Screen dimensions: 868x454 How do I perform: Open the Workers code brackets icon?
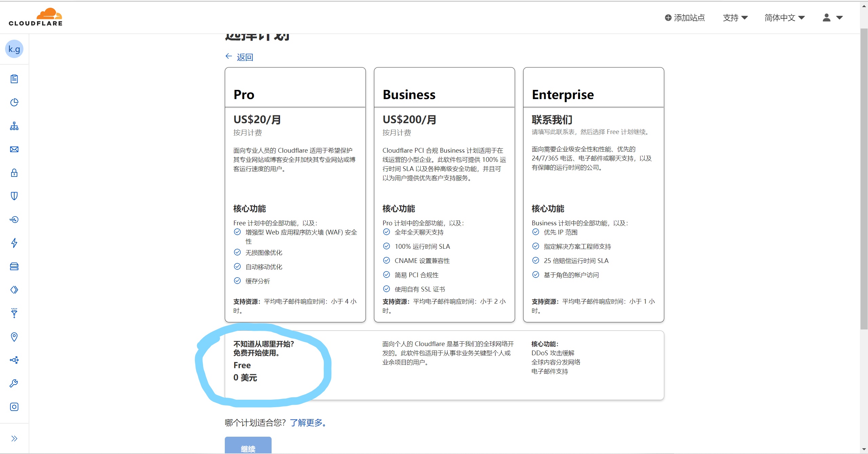[x=14, y=290]
